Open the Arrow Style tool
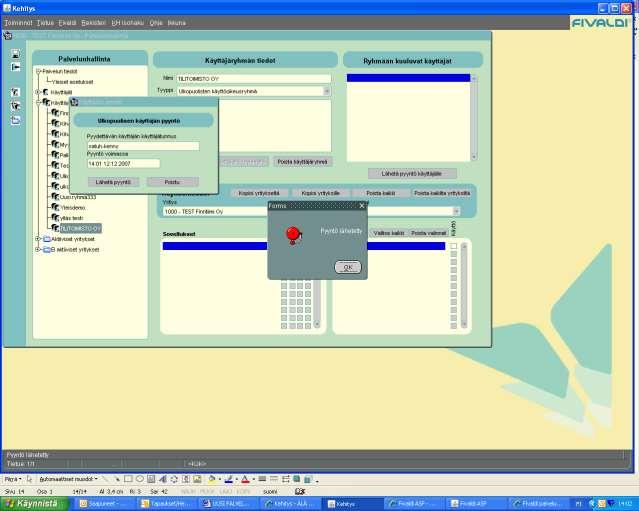This screenshot has height=511, width=639. [x=285, y=479]
